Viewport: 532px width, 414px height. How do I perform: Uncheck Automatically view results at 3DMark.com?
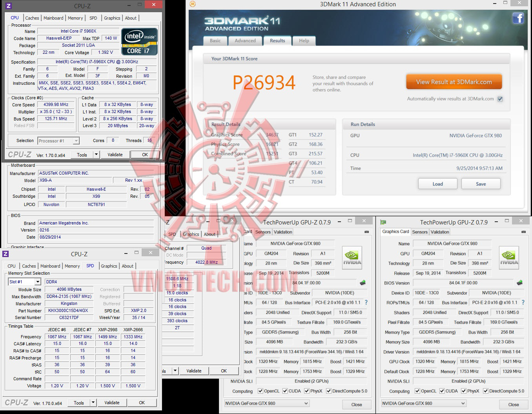[x=500, y=99]
